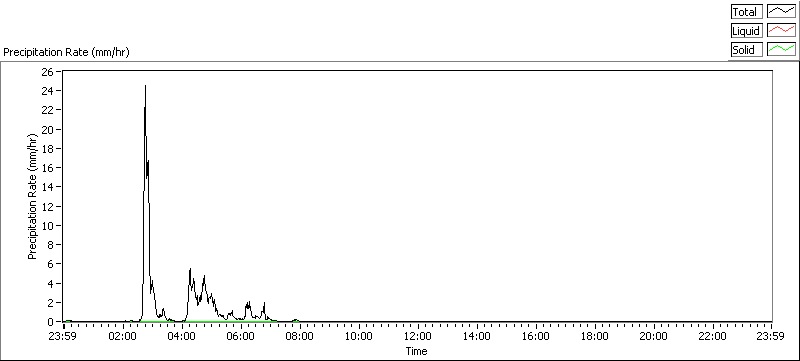Select the Liquid legend label
Viewport: 800px width, 361px height.
click(x=746, y=31)
